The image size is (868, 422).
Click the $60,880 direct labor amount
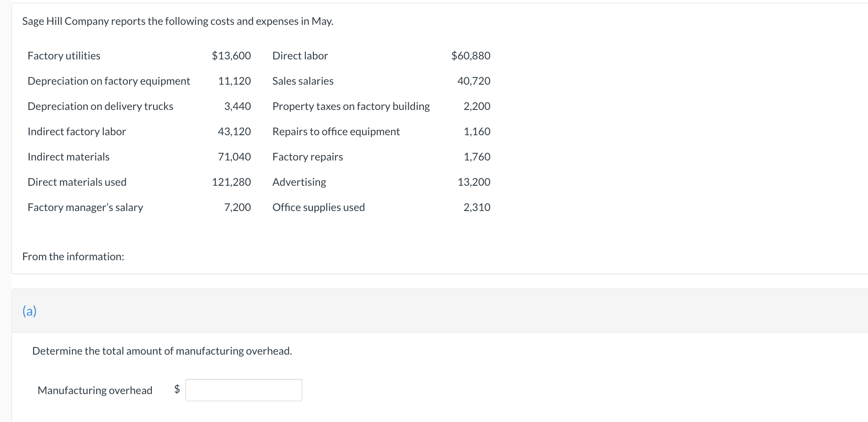point(471,56)
